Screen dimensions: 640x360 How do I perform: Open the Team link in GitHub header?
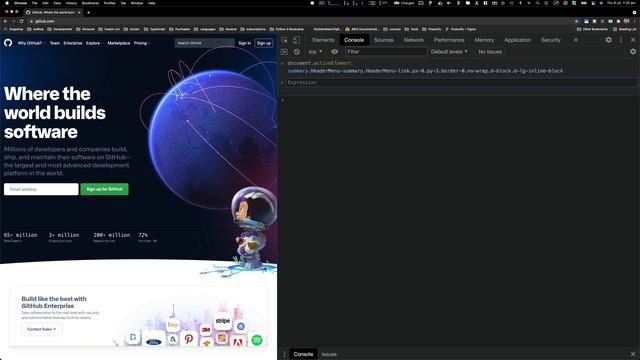tap(55, 43)
